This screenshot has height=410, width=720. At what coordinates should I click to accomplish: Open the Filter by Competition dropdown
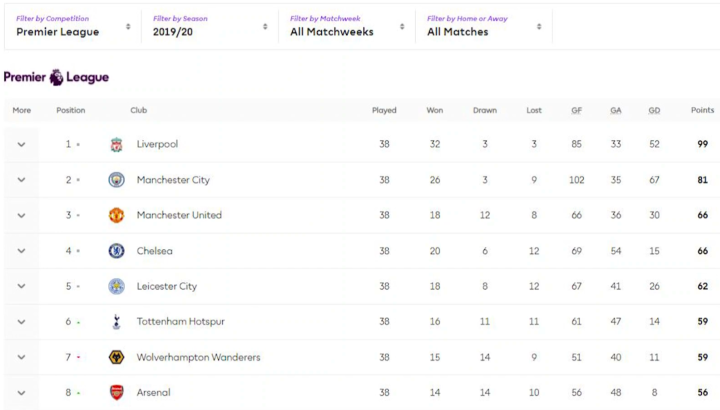click(x=73, y=26)
